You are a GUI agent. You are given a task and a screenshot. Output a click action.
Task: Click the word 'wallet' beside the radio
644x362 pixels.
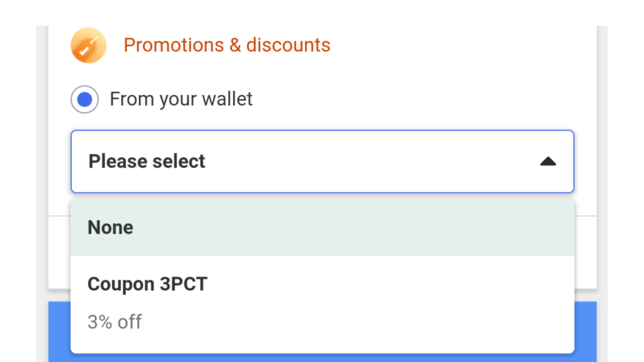click(x=227, y=99)
